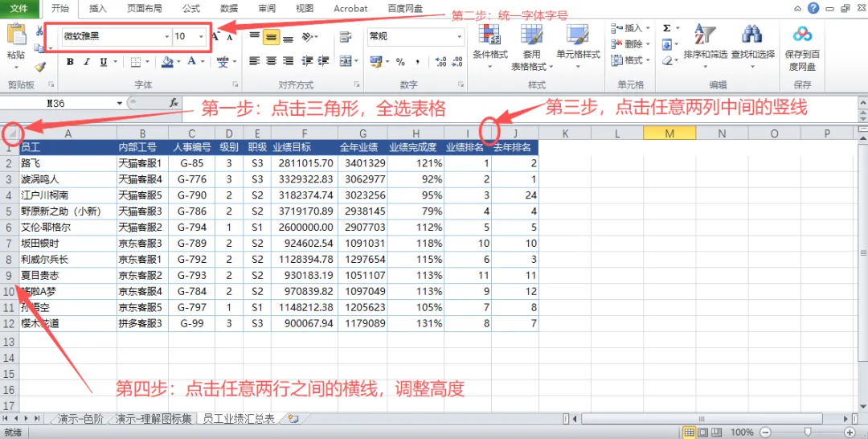868x439 pixels.
Task: Open Sort and Filter (排序和筛选)
Action: (706, 47)
